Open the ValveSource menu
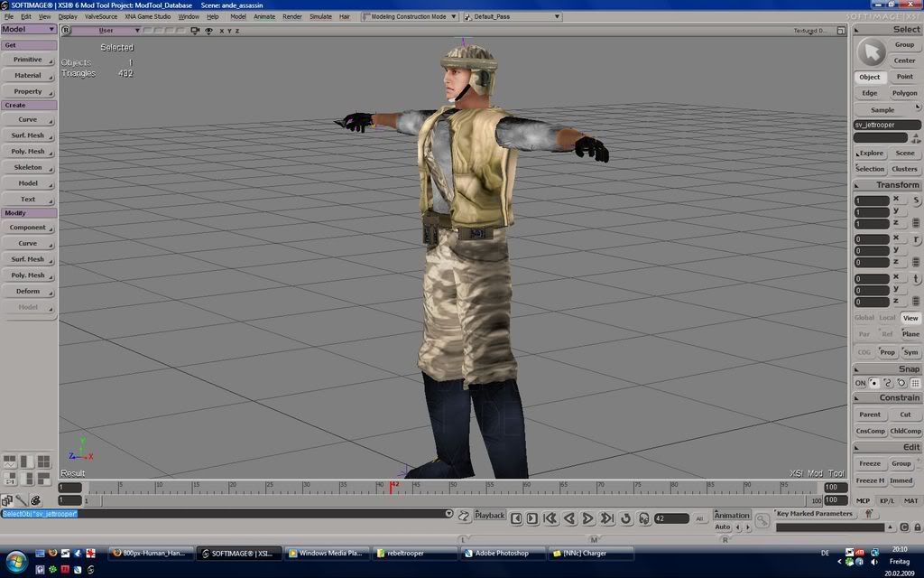This screenshot has height=578, width=924. pos(101,16)
